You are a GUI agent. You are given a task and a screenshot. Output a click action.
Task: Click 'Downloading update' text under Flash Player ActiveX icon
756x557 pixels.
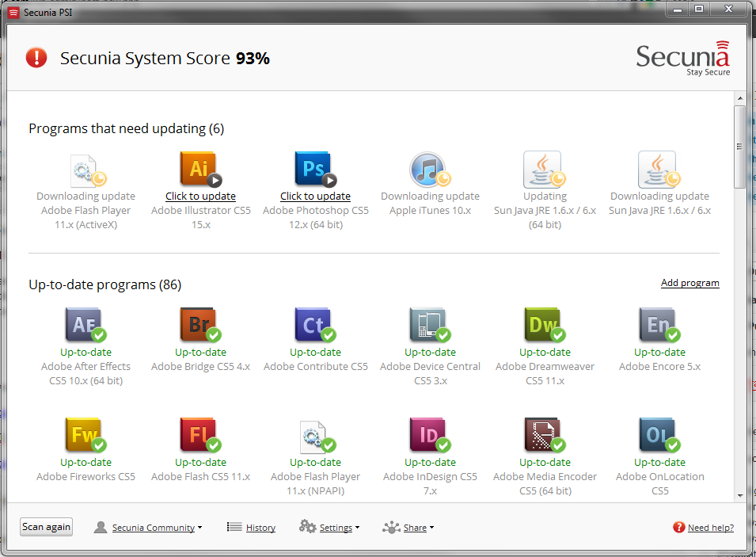tap(85, 196)
